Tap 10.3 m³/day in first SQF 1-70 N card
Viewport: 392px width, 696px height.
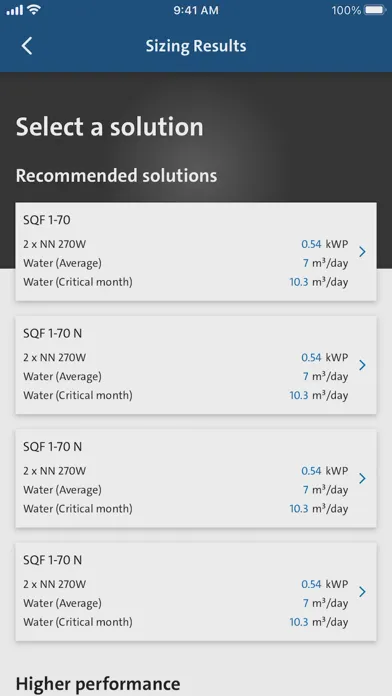319,395
